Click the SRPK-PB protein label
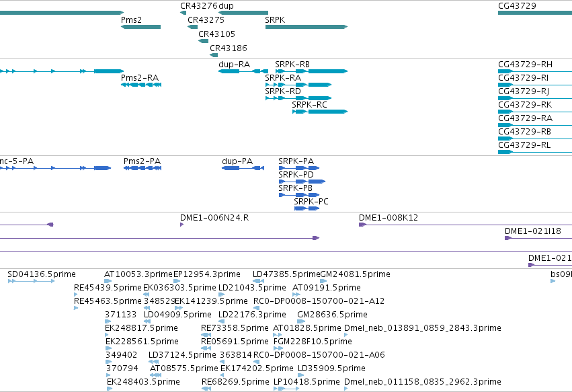 point(295,188)
